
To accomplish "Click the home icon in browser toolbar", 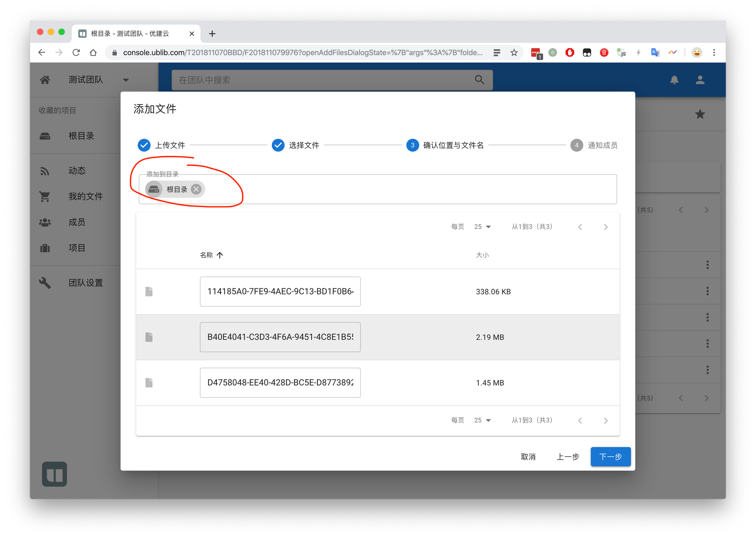I will (x=93, y=53).
